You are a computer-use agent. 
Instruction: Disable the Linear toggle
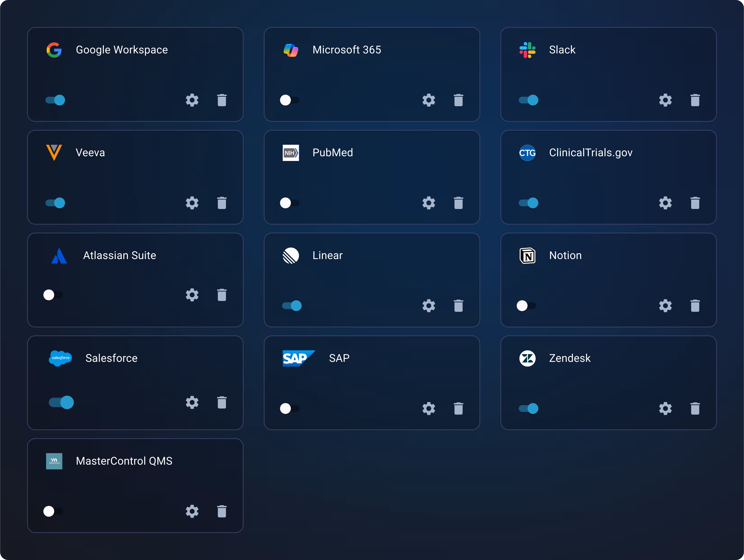click(x=292, y=306)
